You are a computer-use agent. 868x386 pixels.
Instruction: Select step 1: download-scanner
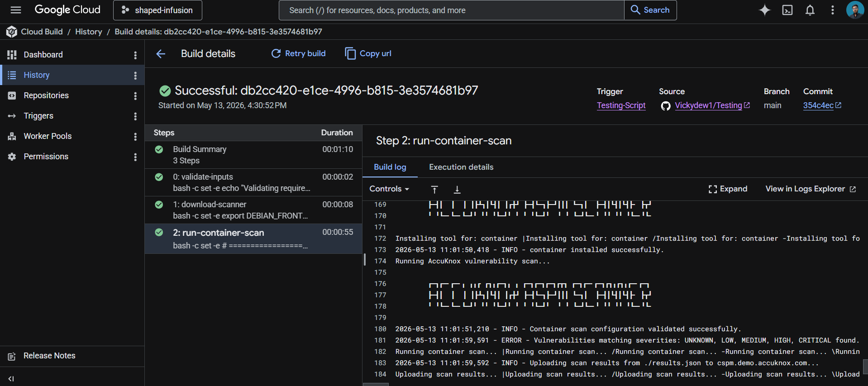(253, 210)
